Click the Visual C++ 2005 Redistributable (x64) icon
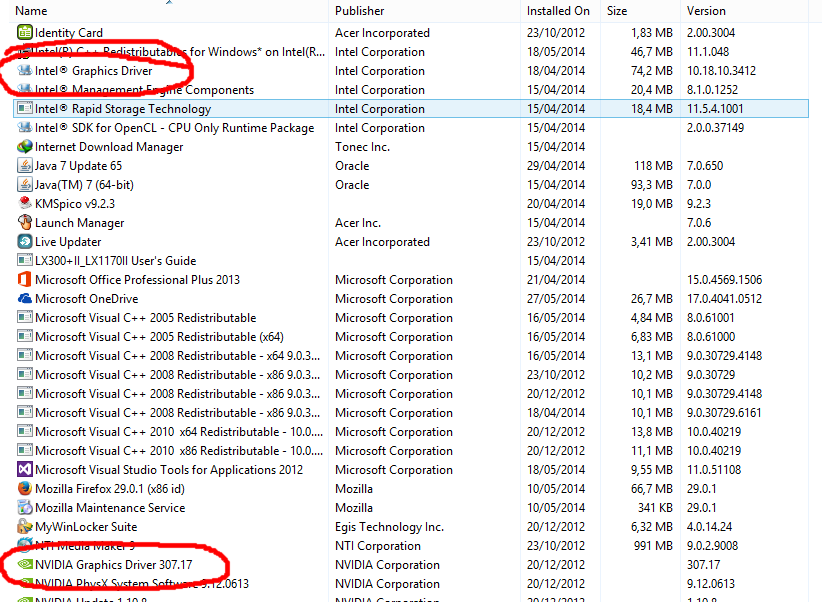 tap(24, 336)
